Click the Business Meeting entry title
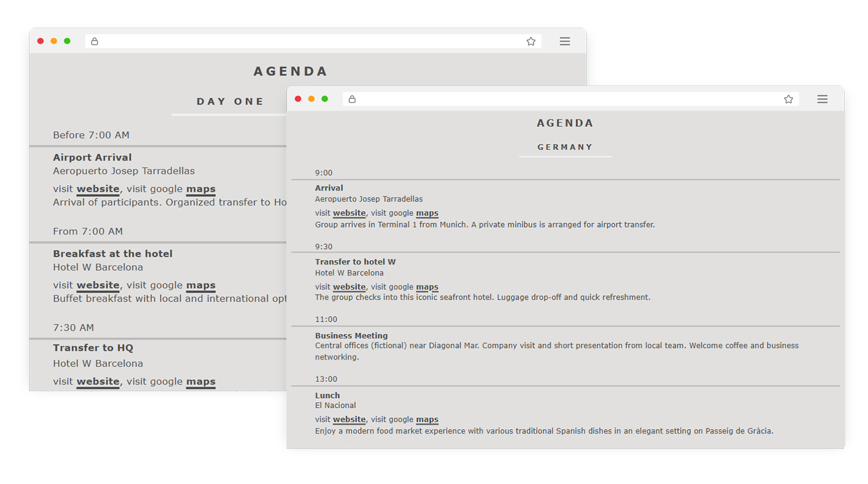The height and width of the screenshot is (484, 868). (x=352, y=336)
